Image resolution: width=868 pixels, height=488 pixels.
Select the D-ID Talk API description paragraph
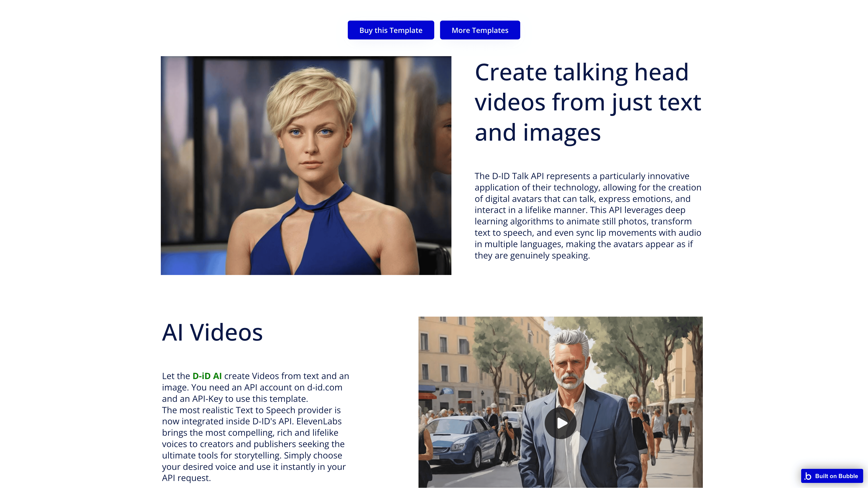[588, 215]
